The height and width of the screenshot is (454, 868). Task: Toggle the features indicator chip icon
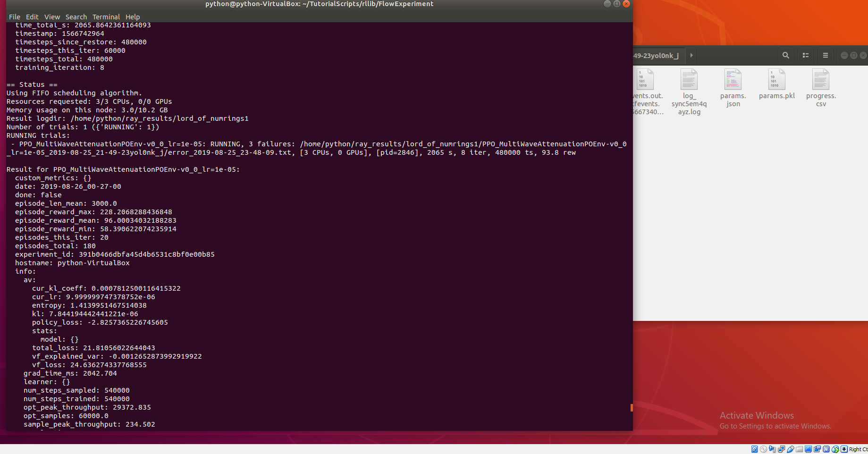(826, 449)
